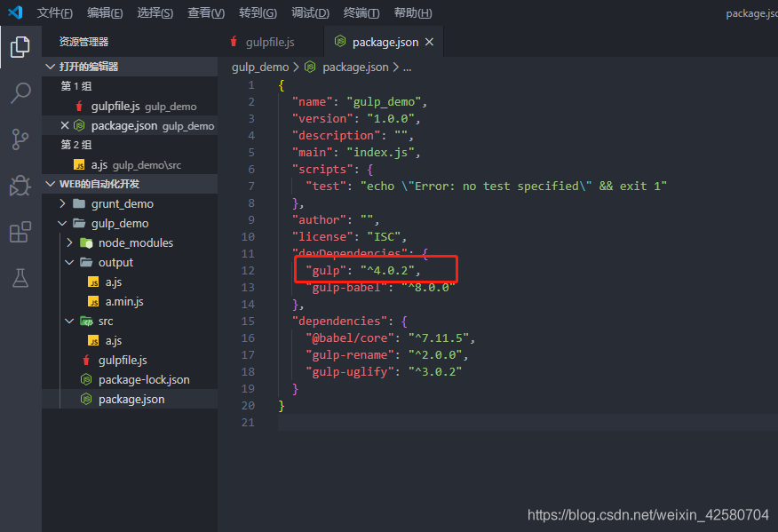Open the 编辑(E) menu

(x=105, y=13)
